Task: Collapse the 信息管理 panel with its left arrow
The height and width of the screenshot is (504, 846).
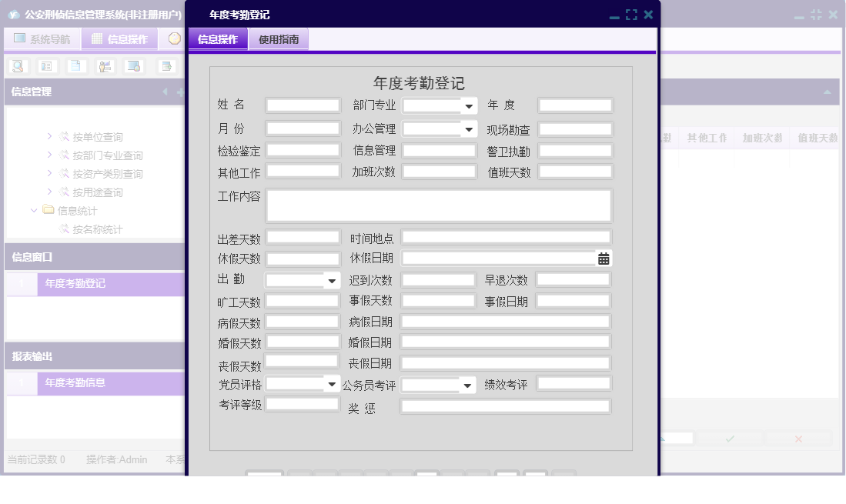Action: 163,92
